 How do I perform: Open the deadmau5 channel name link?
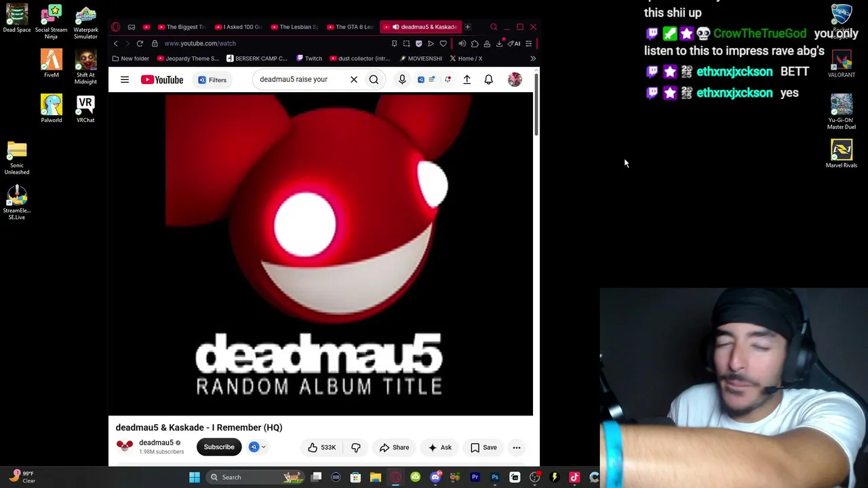[x=156, y=443]
